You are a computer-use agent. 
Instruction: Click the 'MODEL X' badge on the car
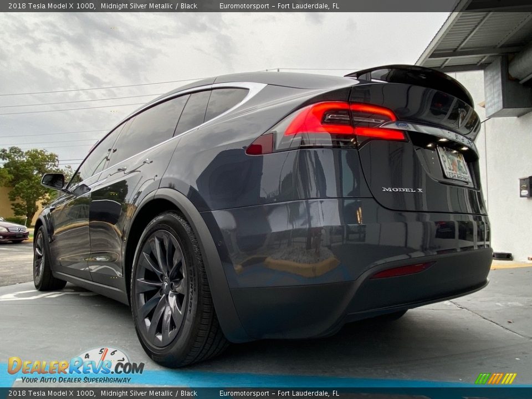tap(402, 190)
